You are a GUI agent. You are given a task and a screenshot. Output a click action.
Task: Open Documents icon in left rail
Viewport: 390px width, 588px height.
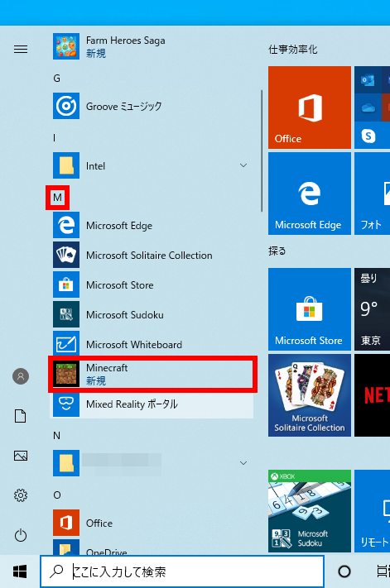(21, 416)
